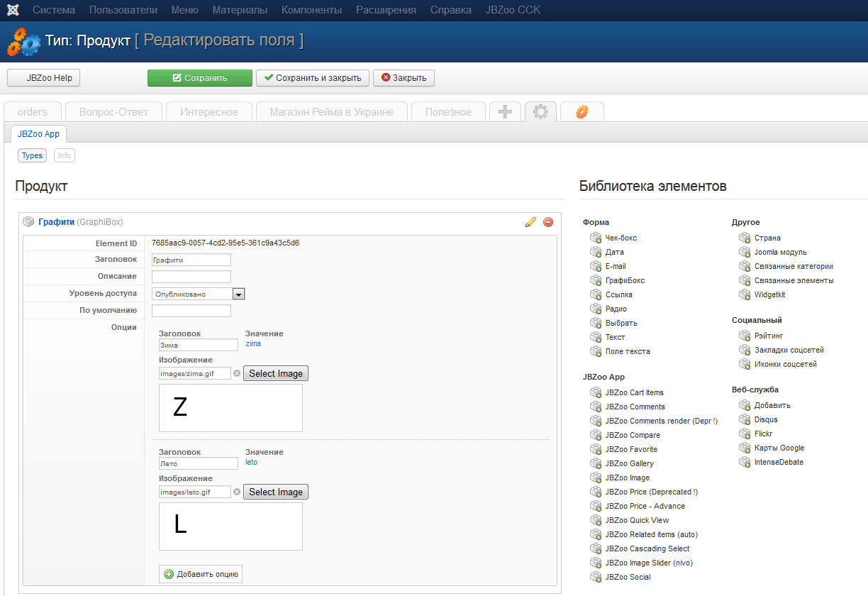Viewport: 868px width, 596px height.
Task: Click the red delete icon for Графити element
Action: pos(548,222)
